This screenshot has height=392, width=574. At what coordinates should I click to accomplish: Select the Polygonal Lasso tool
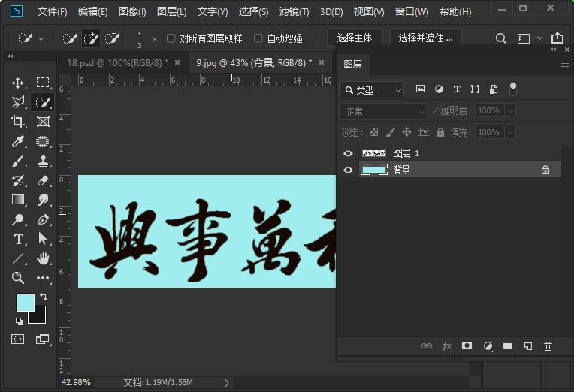(18, 102)
